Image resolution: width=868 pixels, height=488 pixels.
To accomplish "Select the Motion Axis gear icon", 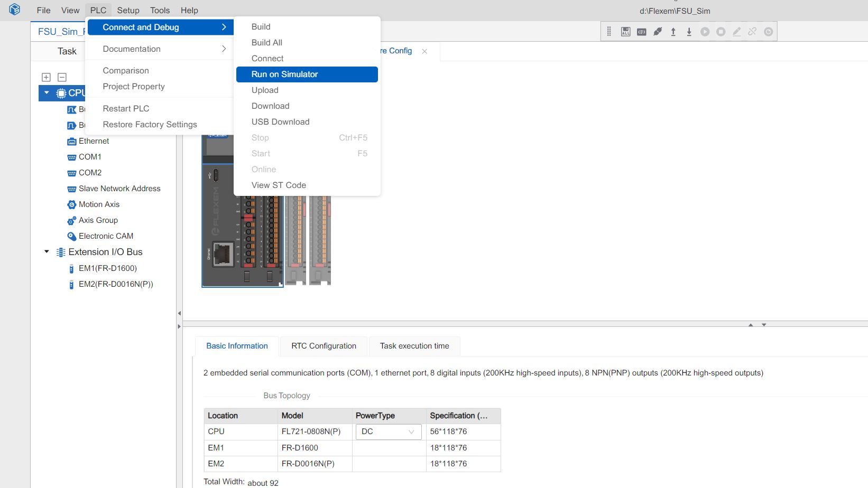I will [x=72, y=204].
